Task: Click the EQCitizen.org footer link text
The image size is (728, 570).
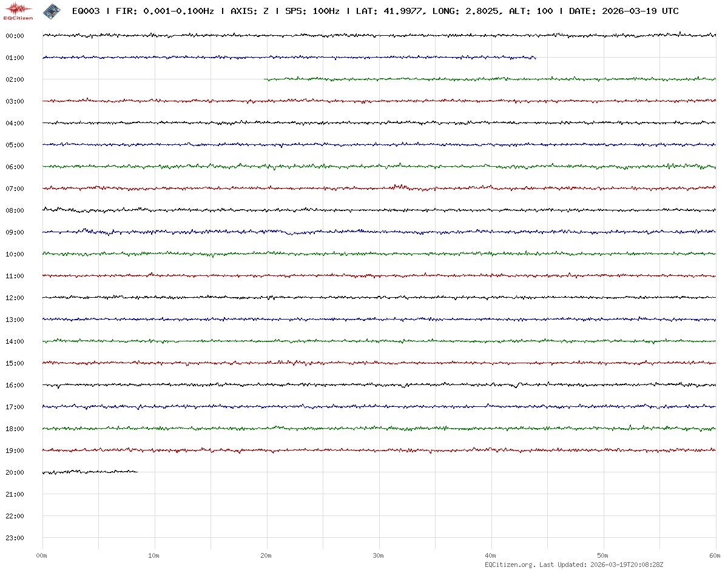Action: pos(510,565)
